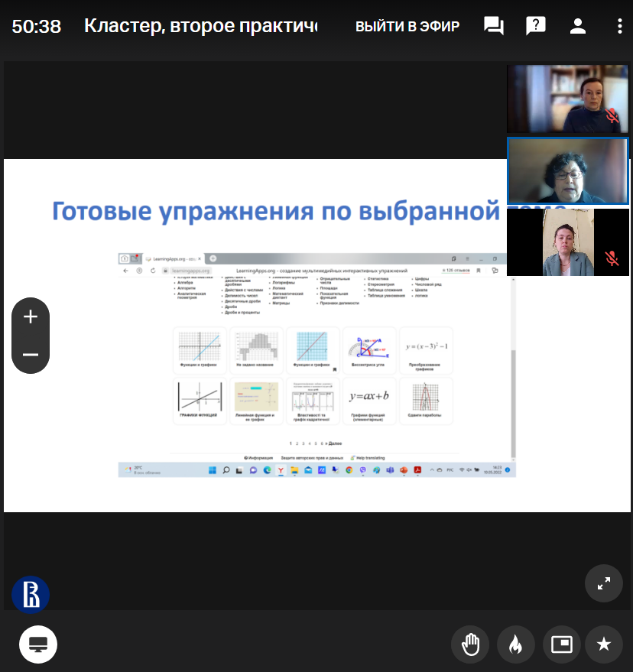
Task: Click muted microphone on bottom participant video
Action: point(612,258)
